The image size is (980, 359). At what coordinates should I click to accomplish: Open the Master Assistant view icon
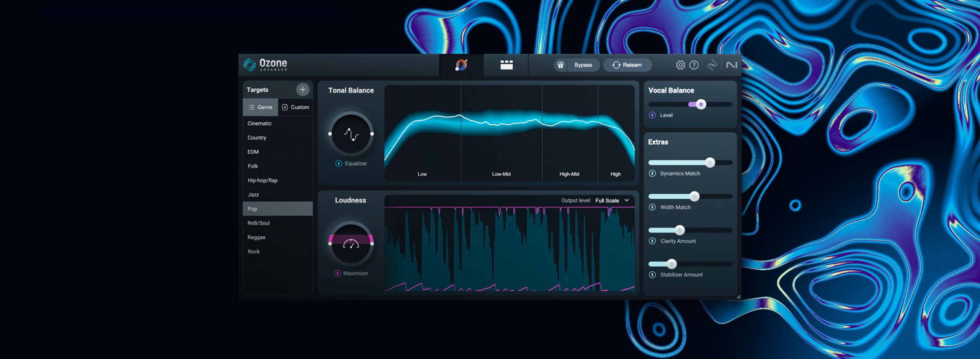[461, 65]
